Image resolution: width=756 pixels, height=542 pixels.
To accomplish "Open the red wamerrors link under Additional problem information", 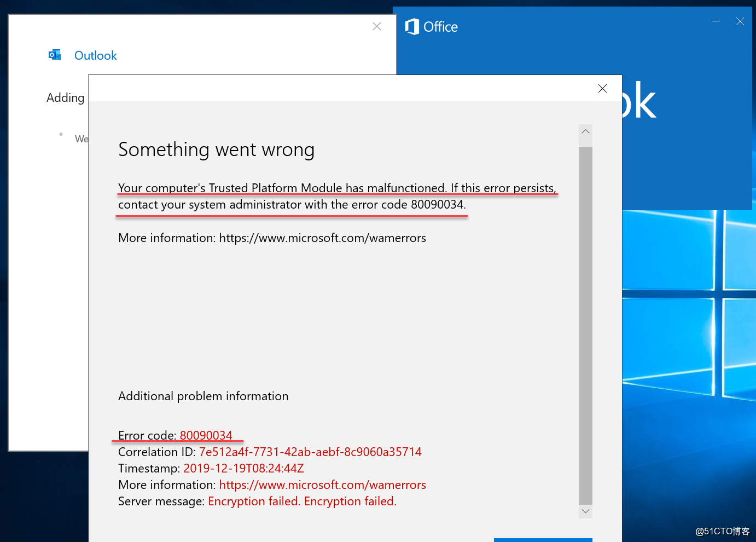I will click(322, 485).
